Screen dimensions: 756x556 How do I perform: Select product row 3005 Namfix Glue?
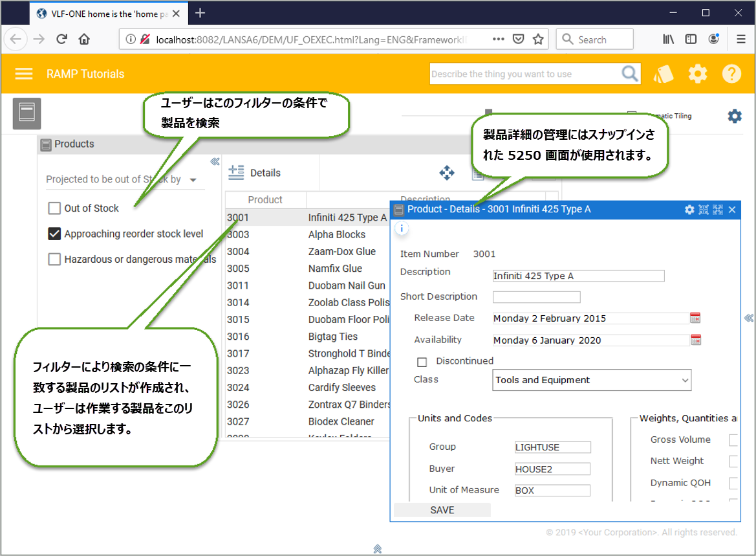pos(307,269)
